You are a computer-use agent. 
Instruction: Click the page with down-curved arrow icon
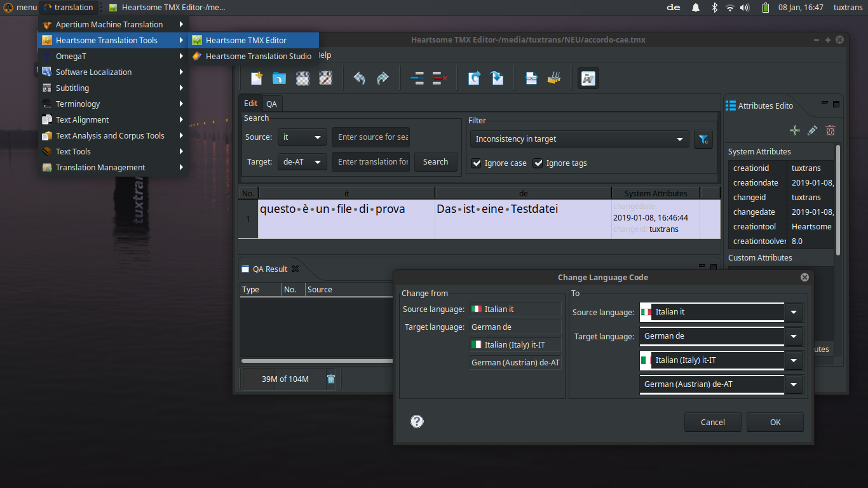497,78
